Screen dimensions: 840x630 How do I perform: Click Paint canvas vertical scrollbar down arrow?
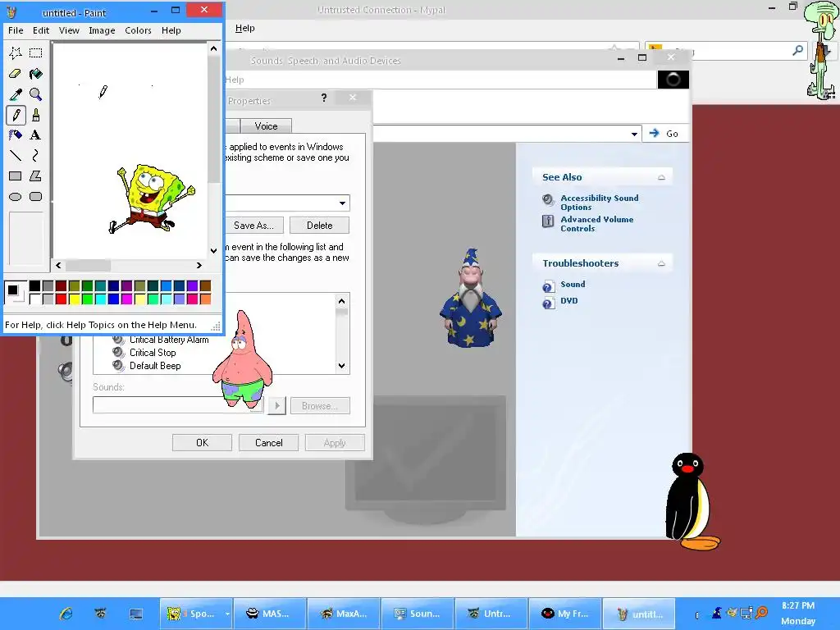coord(214,251)
